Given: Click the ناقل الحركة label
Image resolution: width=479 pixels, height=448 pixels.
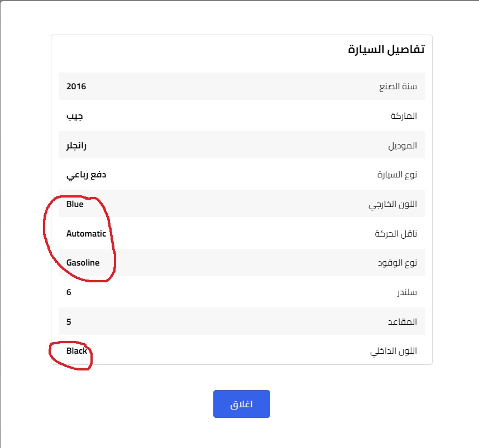Looking at the screenshot, I should pyautogui.click(x=396, y=234).
